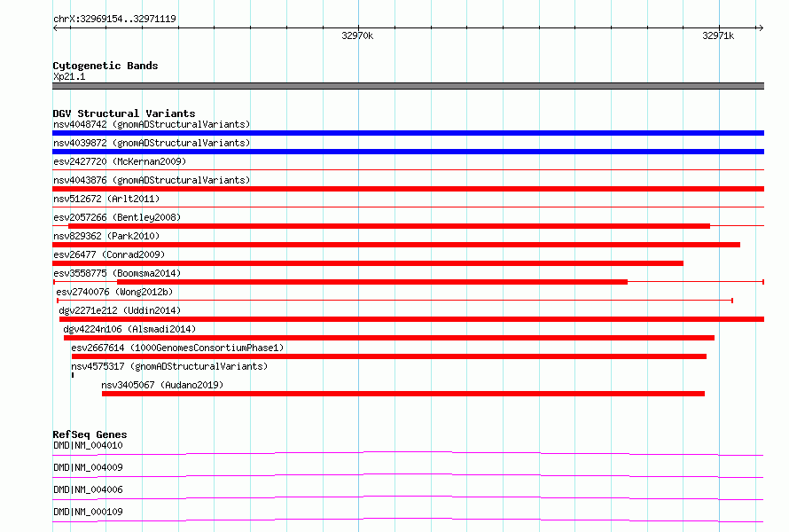Image resolution: width=789 pixels, height=532 pixels.
Task: Click the left arrow of the ruler
Action: pyautogui.click(x=55, y=28)
